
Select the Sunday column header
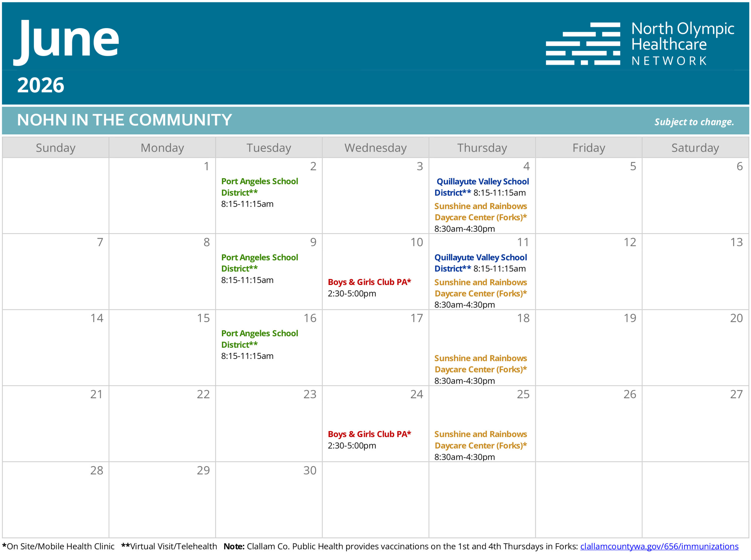click(56, 148)
